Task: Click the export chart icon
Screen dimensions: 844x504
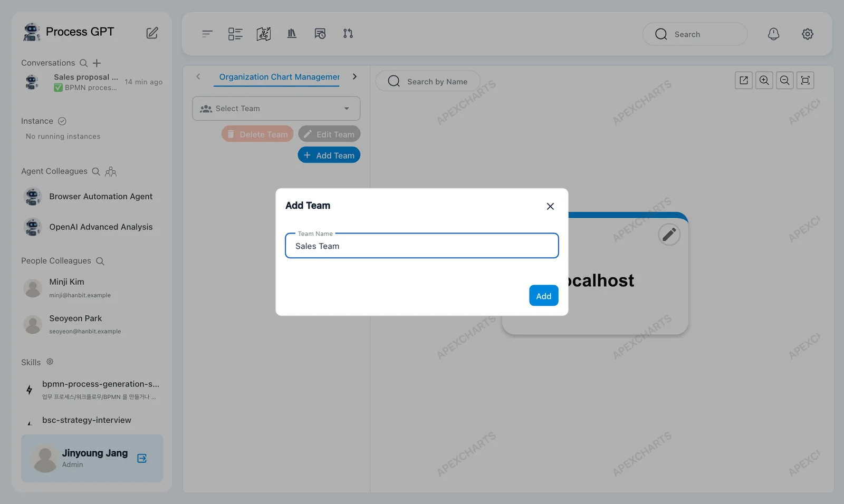Action: coord(744,80)
